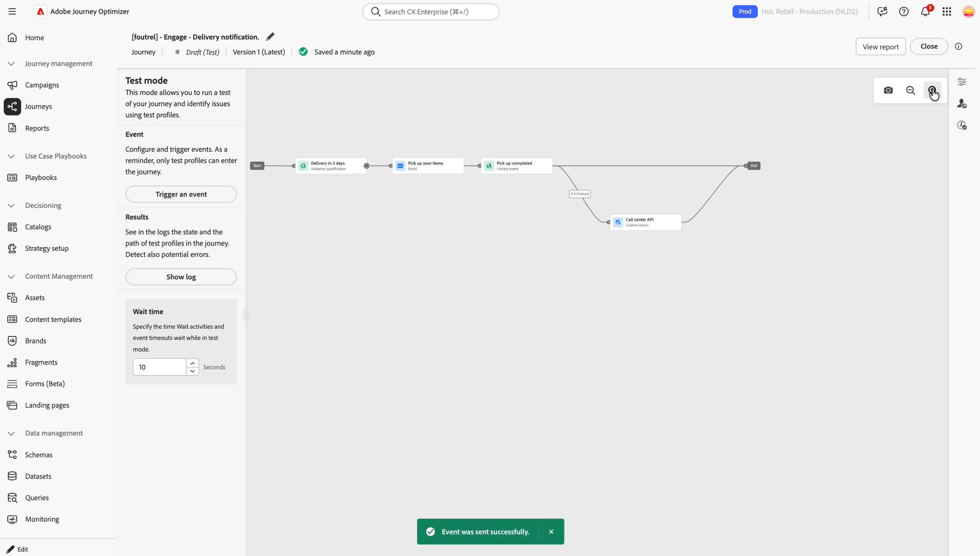The height and width of the screenshot is (556, 980).
Task: Click the camera screenshot icon on canvas
Action: click(888, 91)
